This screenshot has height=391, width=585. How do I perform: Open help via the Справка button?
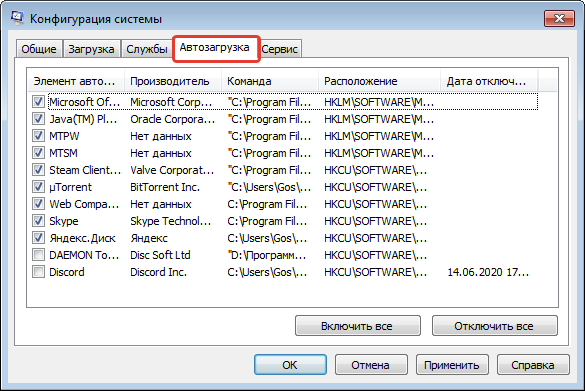[x=533, y=365]
